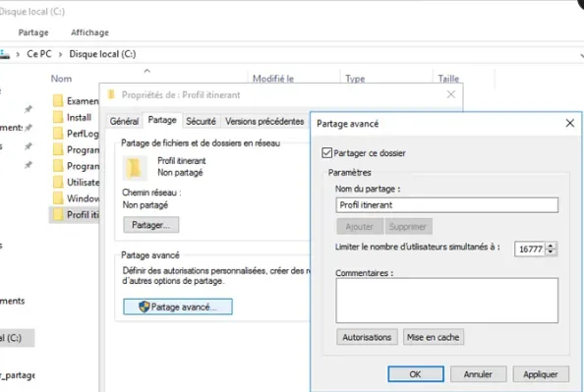Screen dimensions: 584x392
Task: Close the Propriétés de Profil itinerant window
Action: [451, 94]
